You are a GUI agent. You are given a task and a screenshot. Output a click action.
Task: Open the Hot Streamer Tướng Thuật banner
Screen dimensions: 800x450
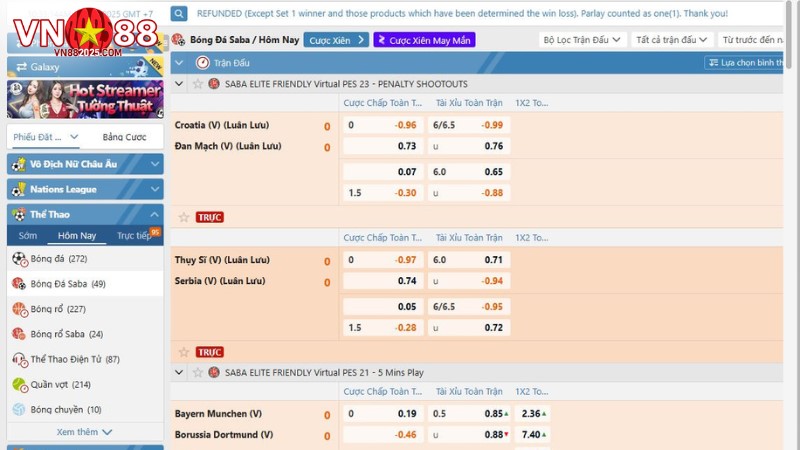tap(85, 99)
